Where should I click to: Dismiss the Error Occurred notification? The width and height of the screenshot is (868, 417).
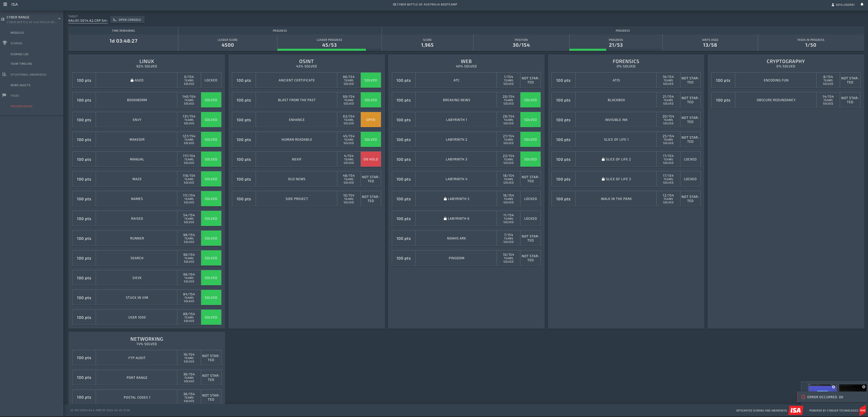(x=832, y=397)
